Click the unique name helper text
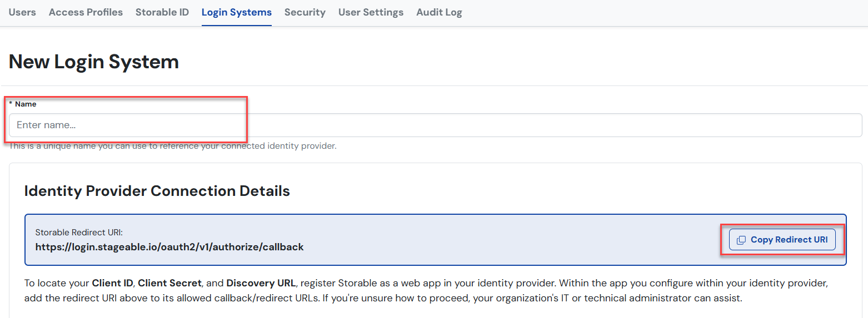The image size is (868, 318). (x=173, y=147)
